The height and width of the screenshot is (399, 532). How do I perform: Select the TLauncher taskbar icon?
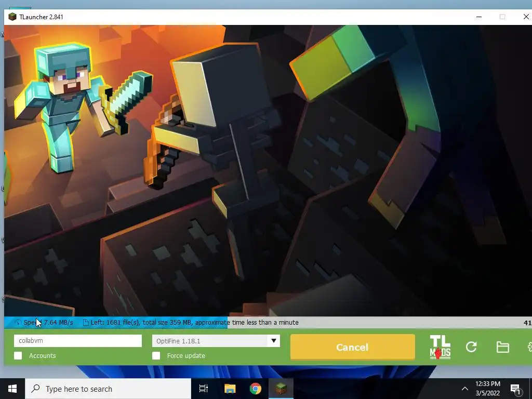[x=281, y=389]
